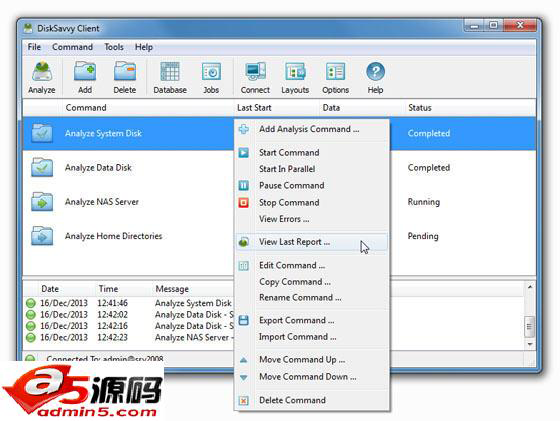Click the Message column header in log

click(172, 289)
